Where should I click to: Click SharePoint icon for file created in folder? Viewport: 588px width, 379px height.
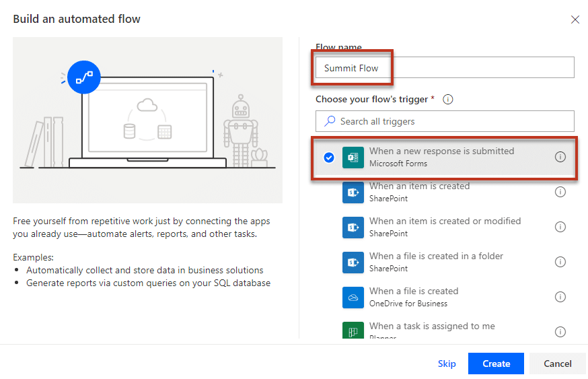pyautogui.click(x=353, y=262)
